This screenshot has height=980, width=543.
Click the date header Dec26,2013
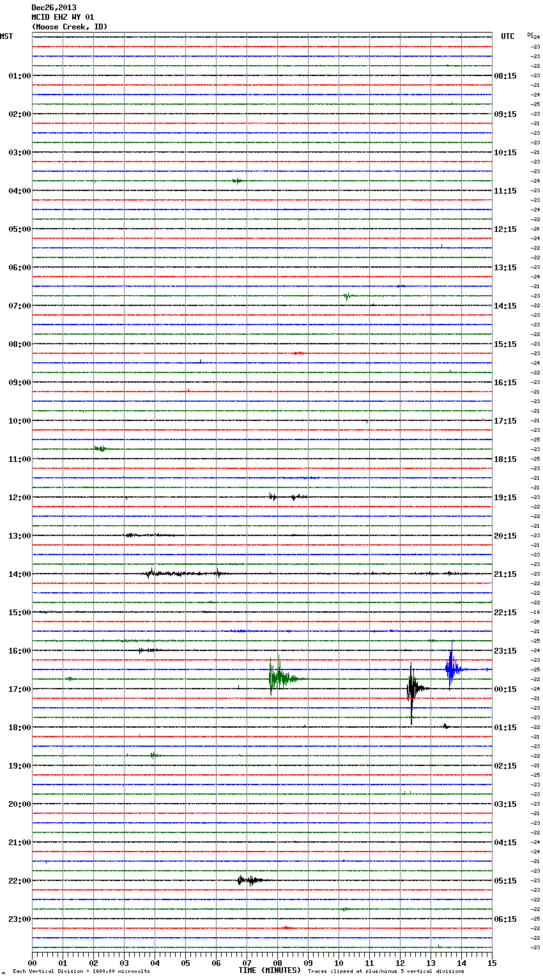(x=54, y=8)
